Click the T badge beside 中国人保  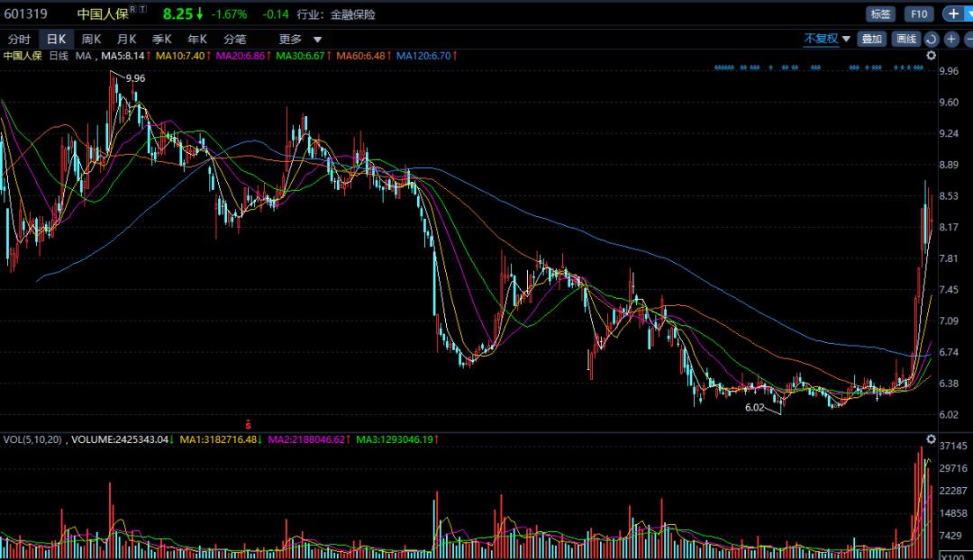[x=143, y=9]
